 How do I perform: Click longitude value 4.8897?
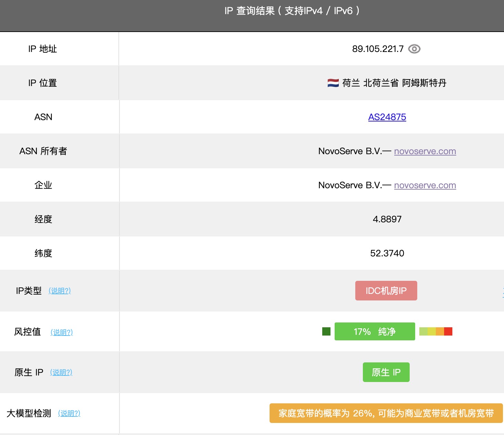[387, 219]
